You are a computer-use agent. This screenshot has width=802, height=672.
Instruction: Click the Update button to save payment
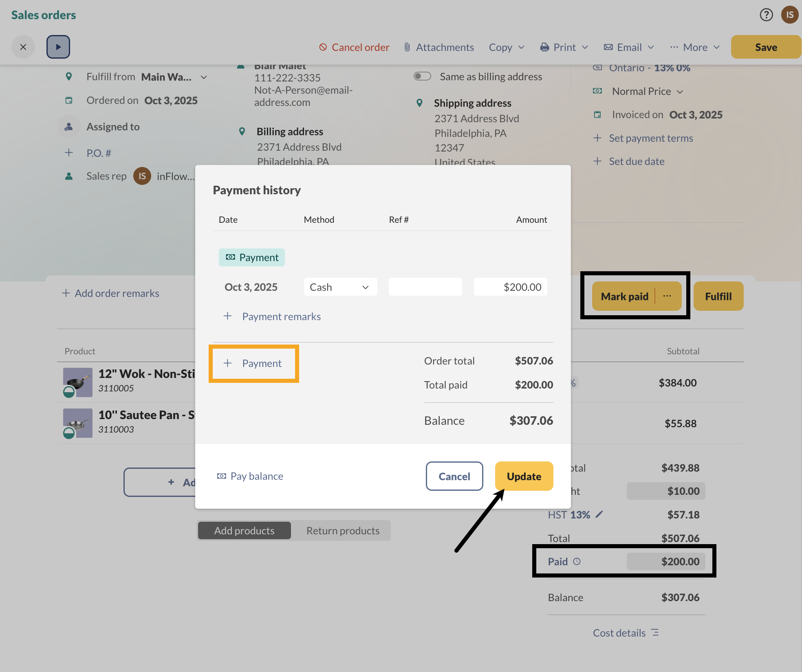[524, 476]
